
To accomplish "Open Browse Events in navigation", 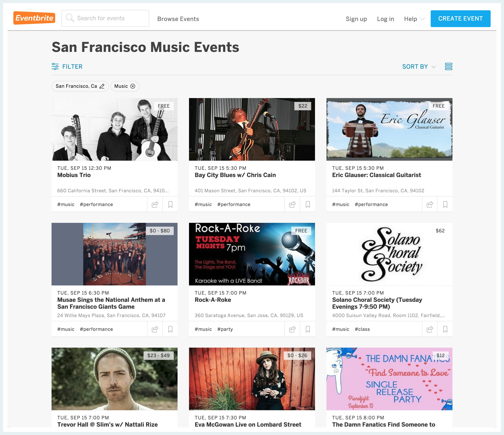I will click(x=178, y=19).
